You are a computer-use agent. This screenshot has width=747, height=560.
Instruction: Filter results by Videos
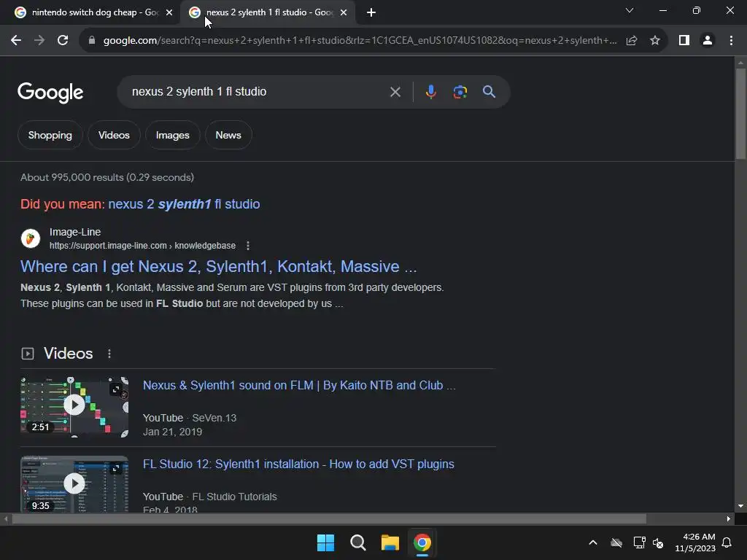114,135
